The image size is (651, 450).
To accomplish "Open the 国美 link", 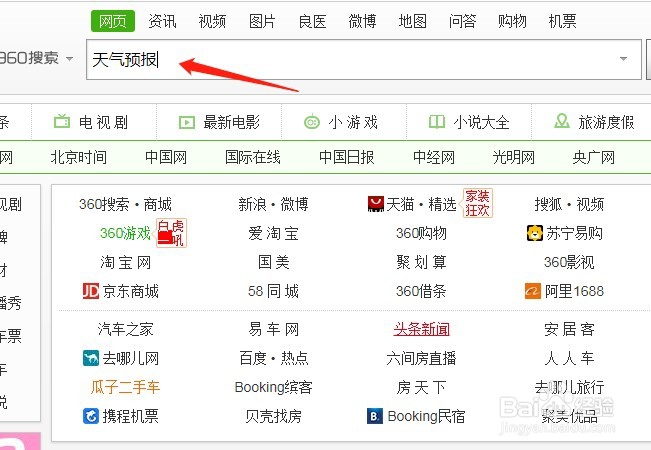I will pyautogui.click(x=273, y=262).
